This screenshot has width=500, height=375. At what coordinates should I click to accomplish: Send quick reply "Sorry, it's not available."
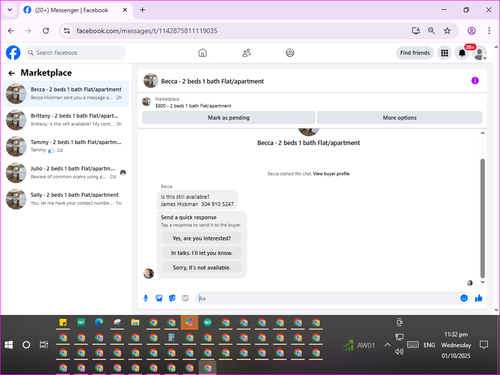click(x=202, y=268)
